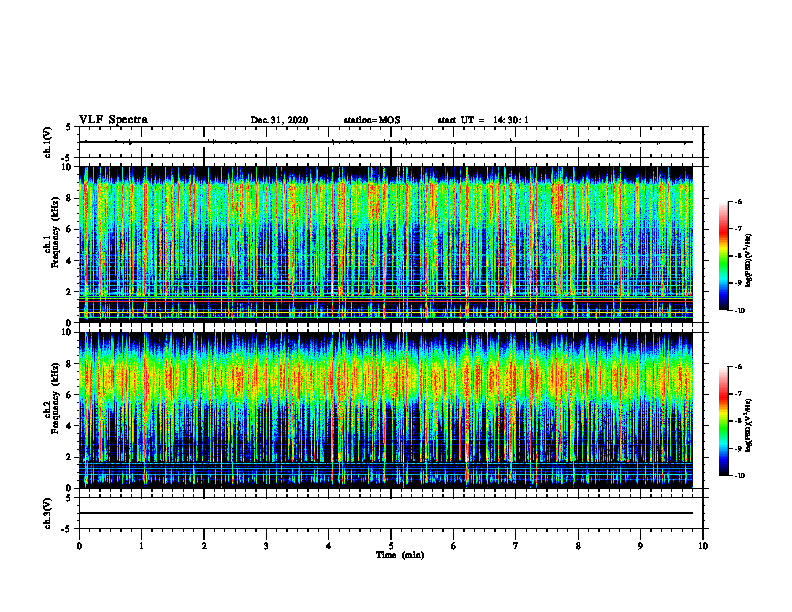Click the "2" tick on the time axis
Image resolution: width=792 pixels, height=612 pixels.
tap(204, 546)
